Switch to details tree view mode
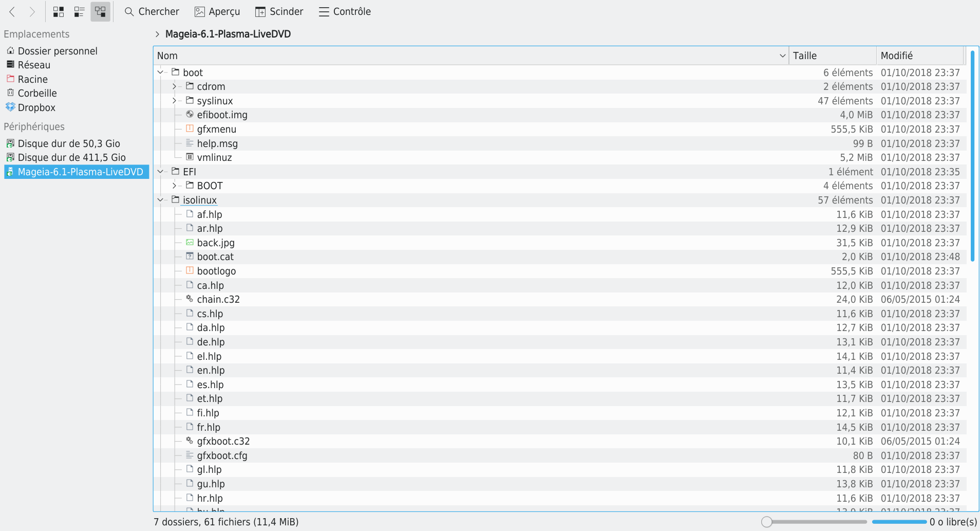This screenshot has width=980, height=531. click(x=100, y=11)
